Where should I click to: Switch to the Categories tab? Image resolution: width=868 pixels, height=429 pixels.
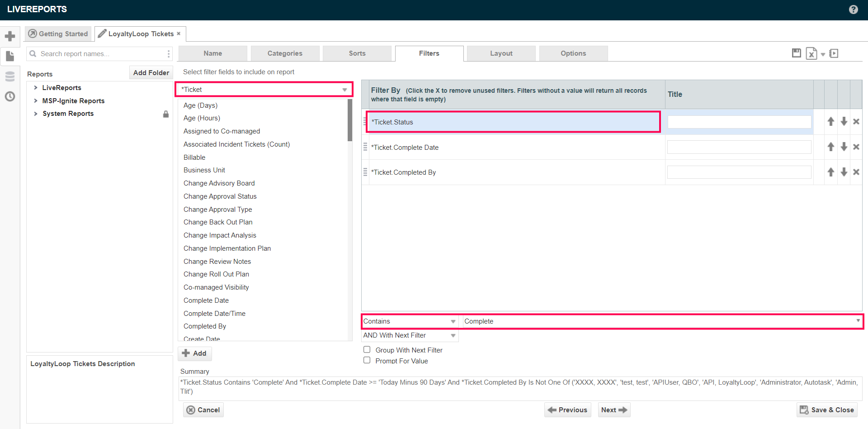[285, 53]
